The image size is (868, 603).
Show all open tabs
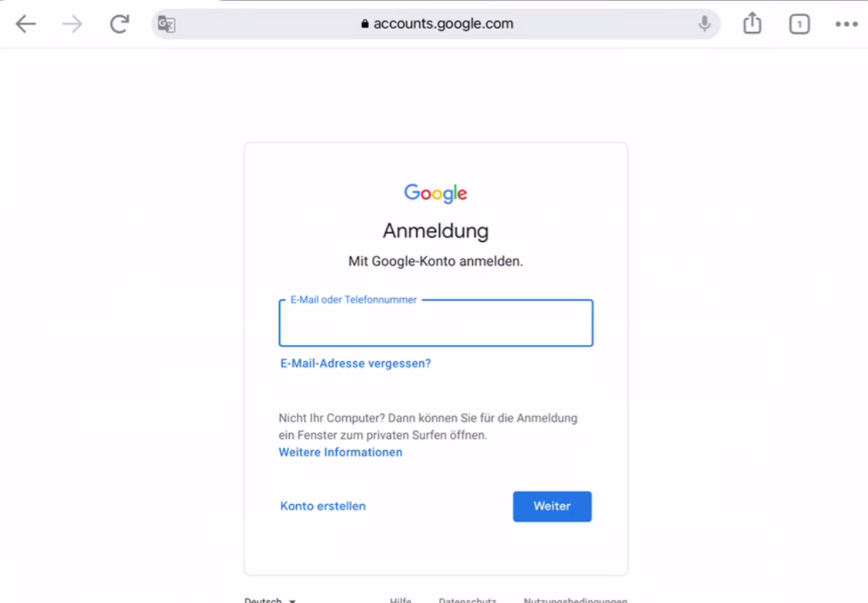(799, 23)
